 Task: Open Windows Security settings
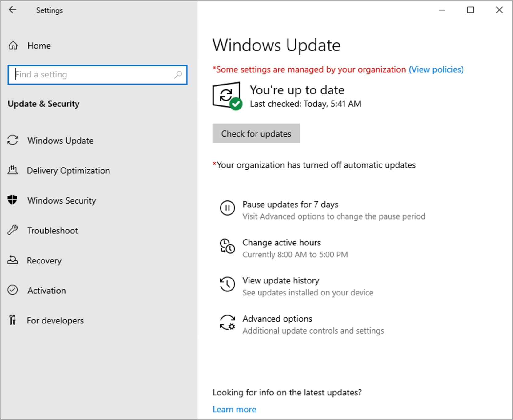[62, 200]
